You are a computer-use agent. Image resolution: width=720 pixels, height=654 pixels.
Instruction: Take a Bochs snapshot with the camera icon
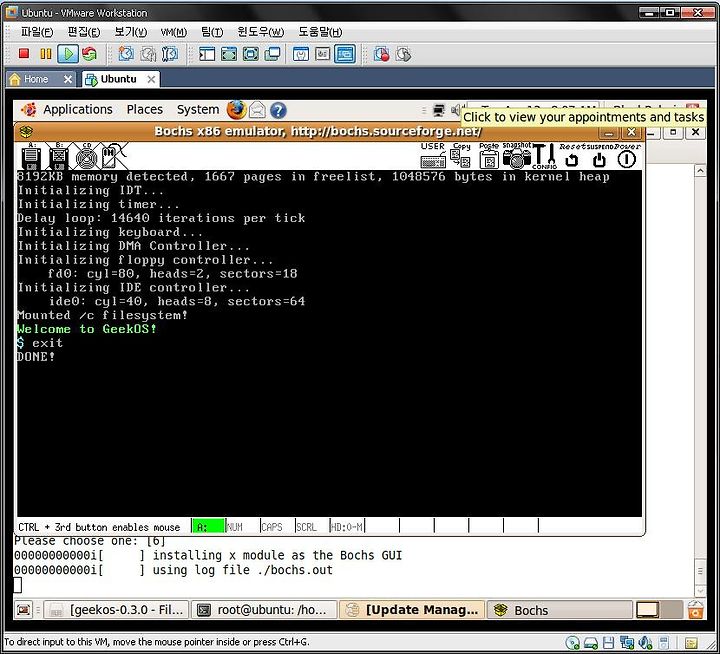click(x=517, y=156)
